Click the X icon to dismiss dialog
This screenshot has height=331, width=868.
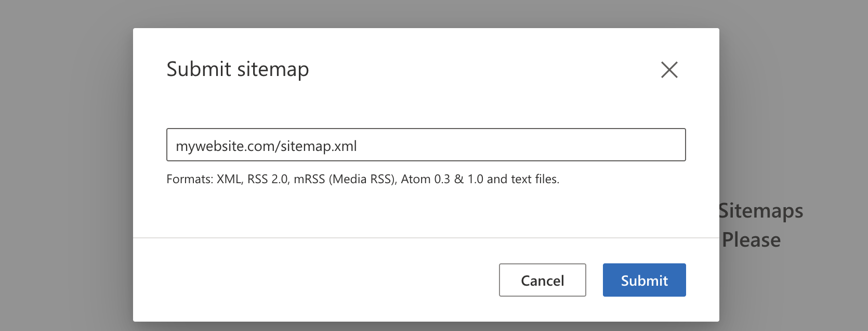click(669, 70)
